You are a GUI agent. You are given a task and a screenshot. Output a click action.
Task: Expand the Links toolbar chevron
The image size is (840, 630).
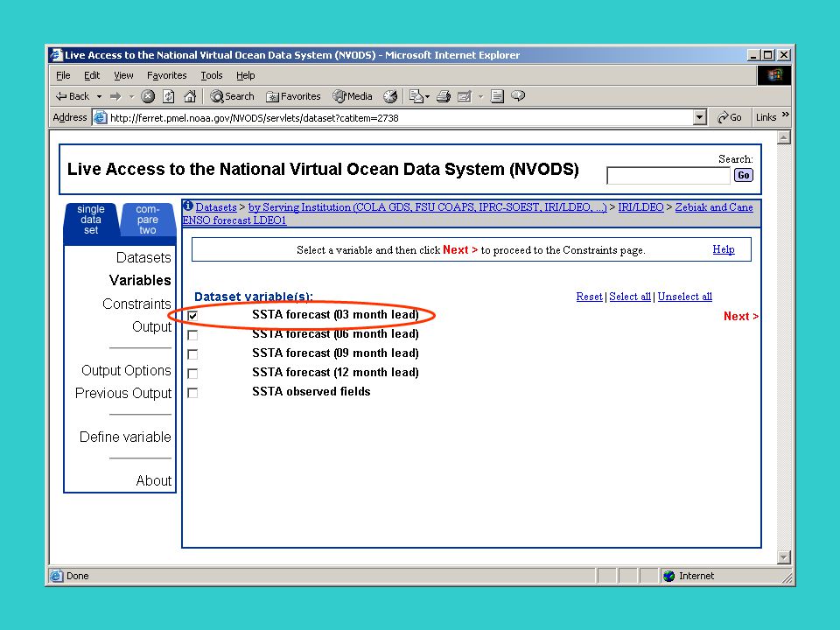point(786,115)
